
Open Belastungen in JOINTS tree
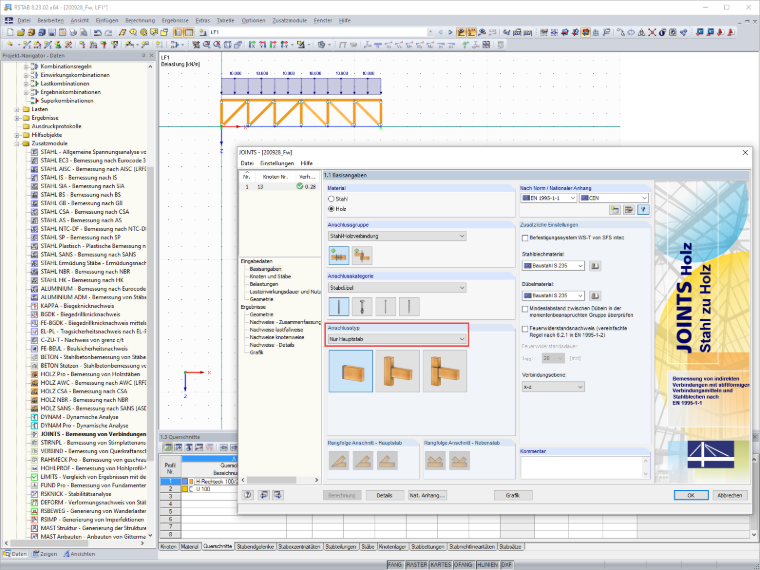click(264, 284)
